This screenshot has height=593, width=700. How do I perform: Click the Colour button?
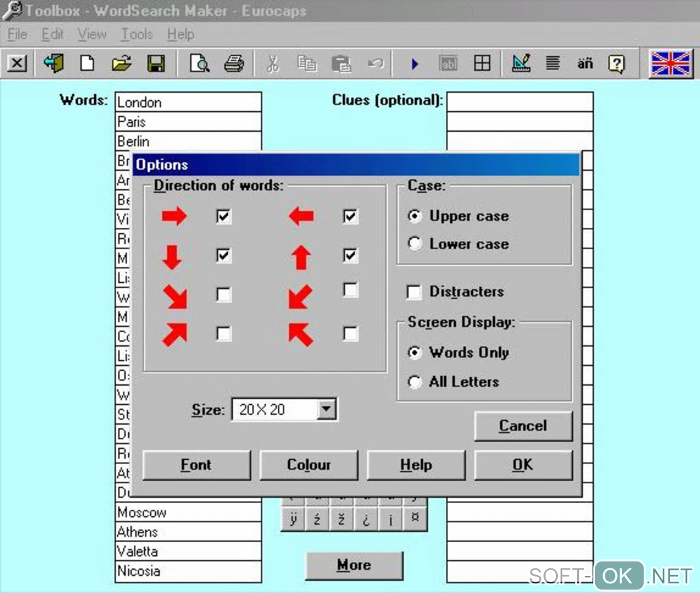point(309,465)
